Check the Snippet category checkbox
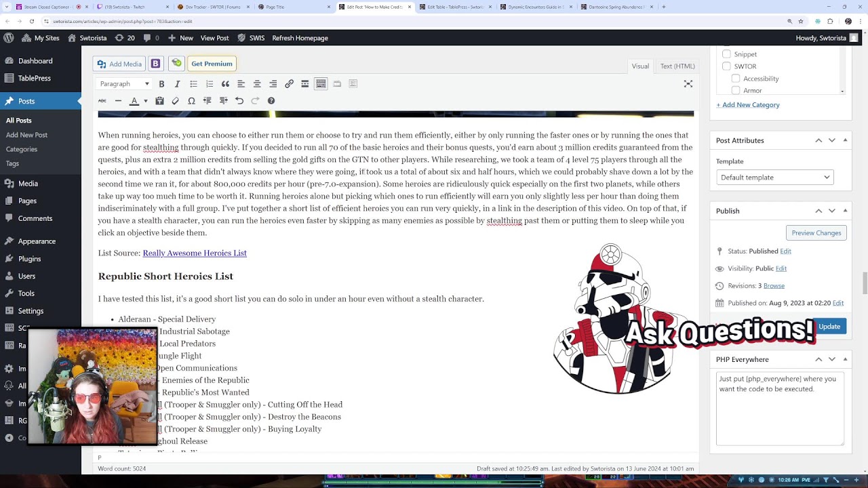 (726, 54)
